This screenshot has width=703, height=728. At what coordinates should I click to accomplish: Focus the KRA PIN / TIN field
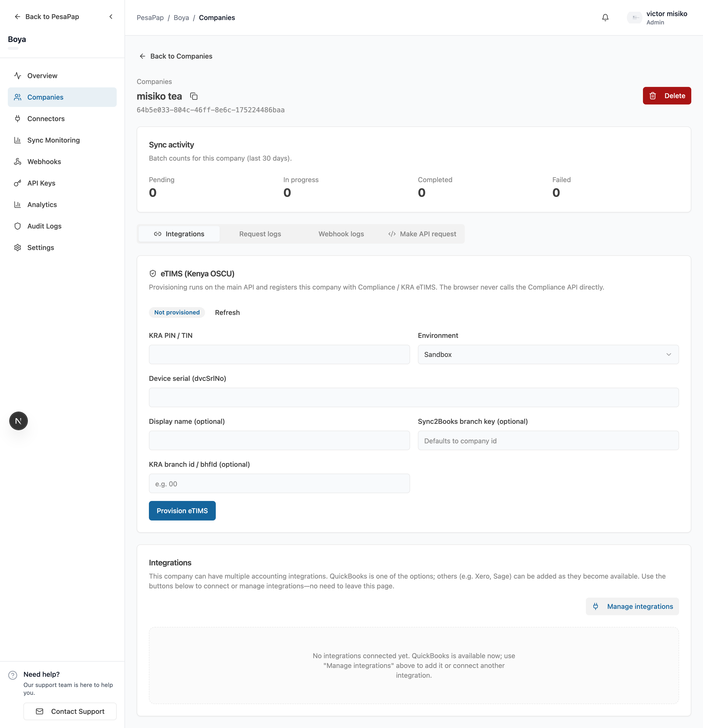point(279,354)
